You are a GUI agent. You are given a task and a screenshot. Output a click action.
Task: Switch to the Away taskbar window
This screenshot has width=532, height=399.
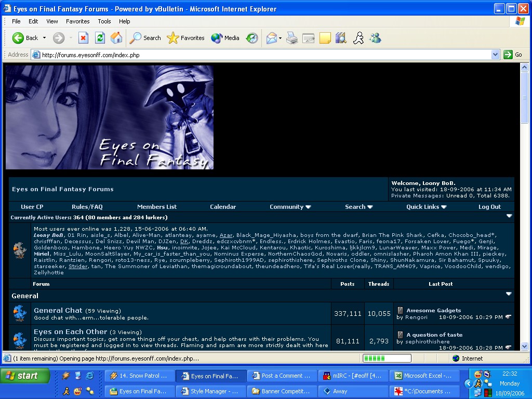[x=353, y=391]
